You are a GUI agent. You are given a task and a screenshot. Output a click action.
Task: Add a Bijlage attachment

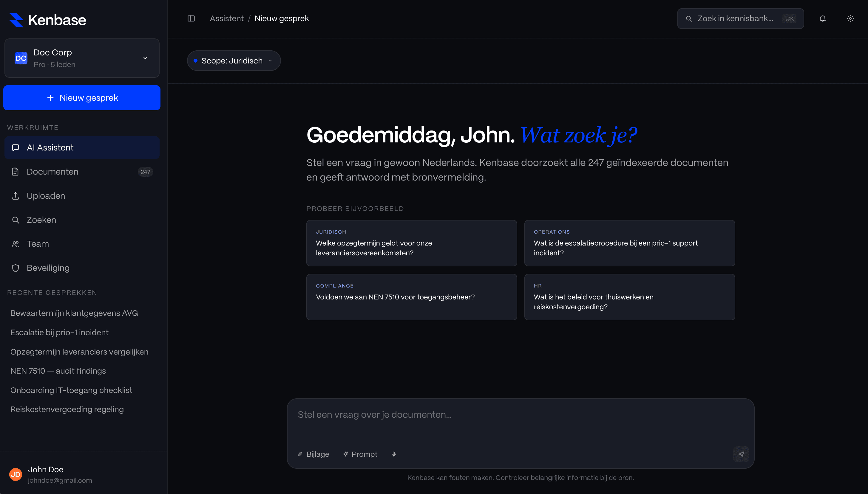[x=313, y=454]
